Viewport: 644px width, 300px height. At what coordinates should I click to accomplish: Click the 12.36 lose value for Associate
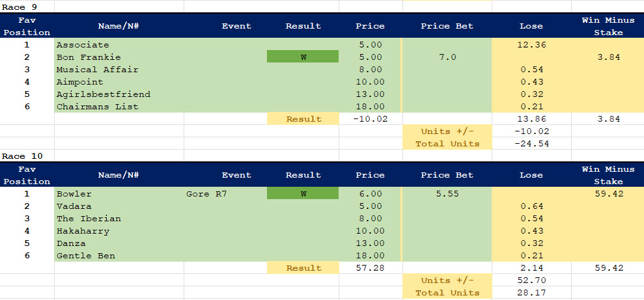pyautogui.click(x=531, y=45)
